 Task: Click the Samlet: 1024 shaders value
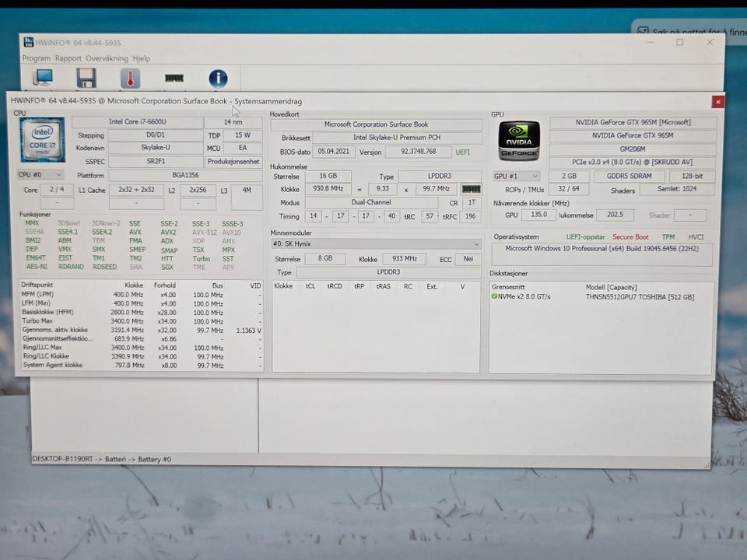[x=677, y=189]
